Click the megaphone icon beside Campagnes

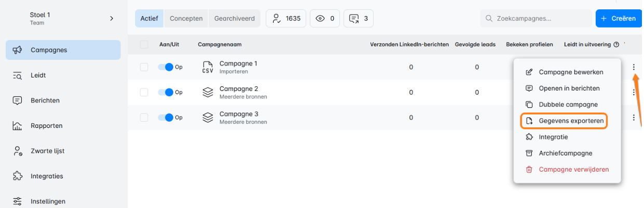click(17, 50)
